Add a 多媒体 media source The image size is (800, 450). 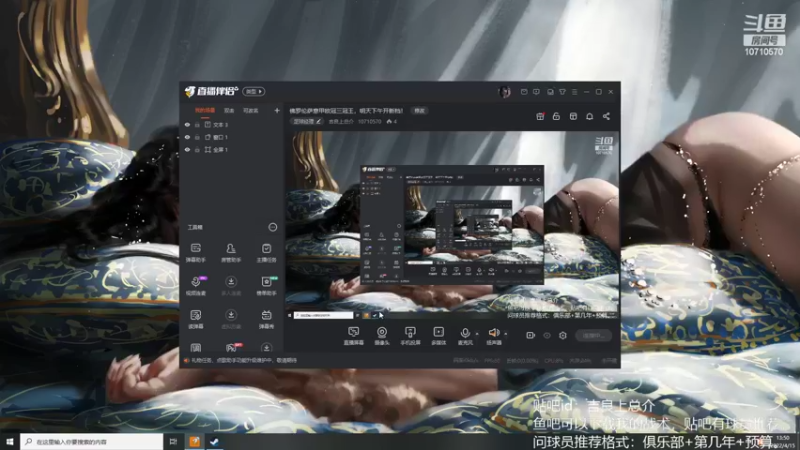(438, 336)
